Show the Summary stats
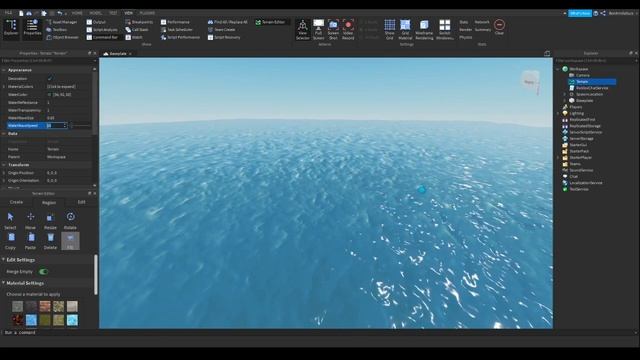640x360 pixels. point(482,30)
